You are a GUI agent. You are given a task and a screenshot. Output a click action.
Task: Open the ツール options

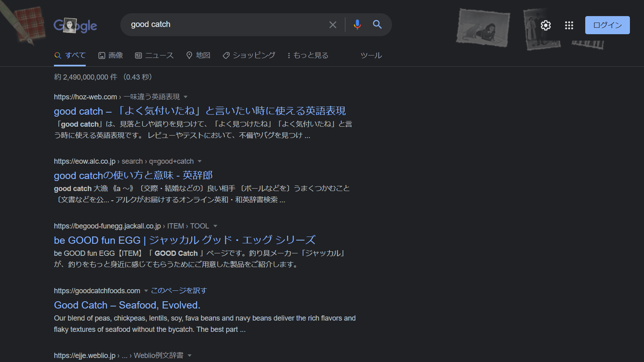[371, 56]
